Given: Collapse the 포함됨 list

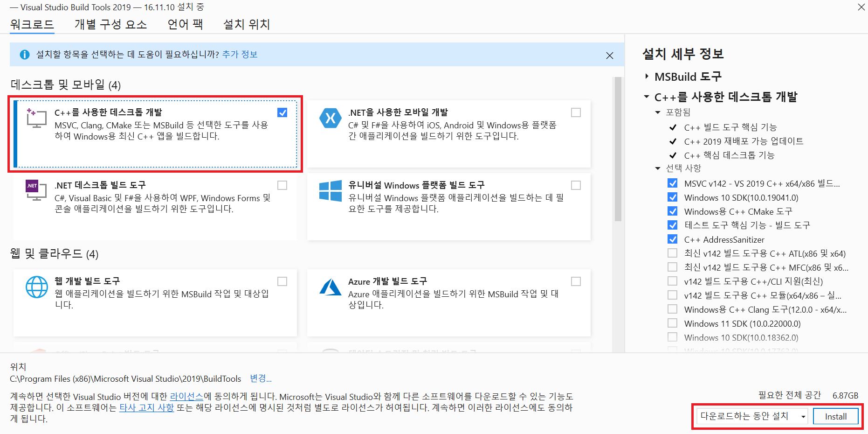Looking at the screenshot, I should click(658, 112).
